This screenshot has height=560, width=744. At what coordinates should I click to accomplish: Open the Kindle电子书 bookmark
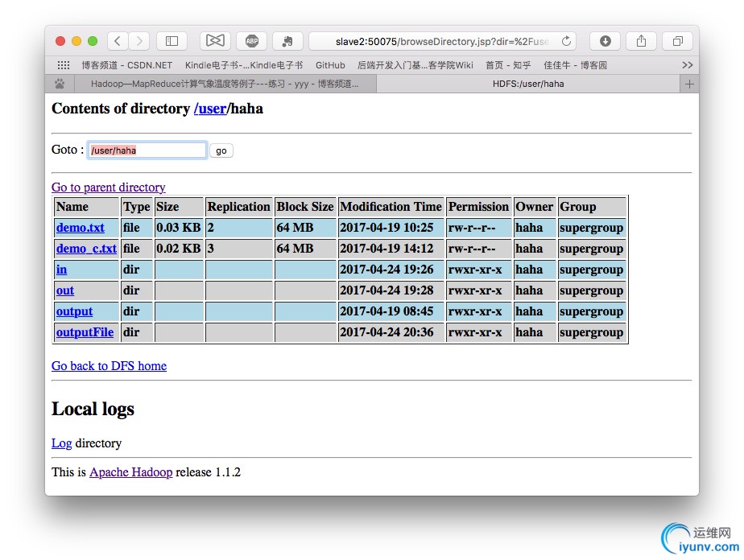click(244, 65)
